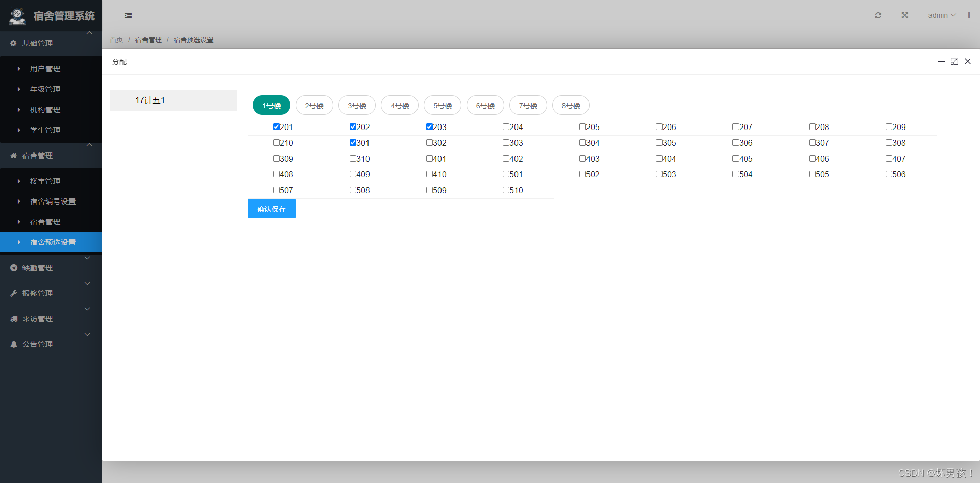Check room 210 checkbox
The image size is (980, 483).
[x=276, y=143]
